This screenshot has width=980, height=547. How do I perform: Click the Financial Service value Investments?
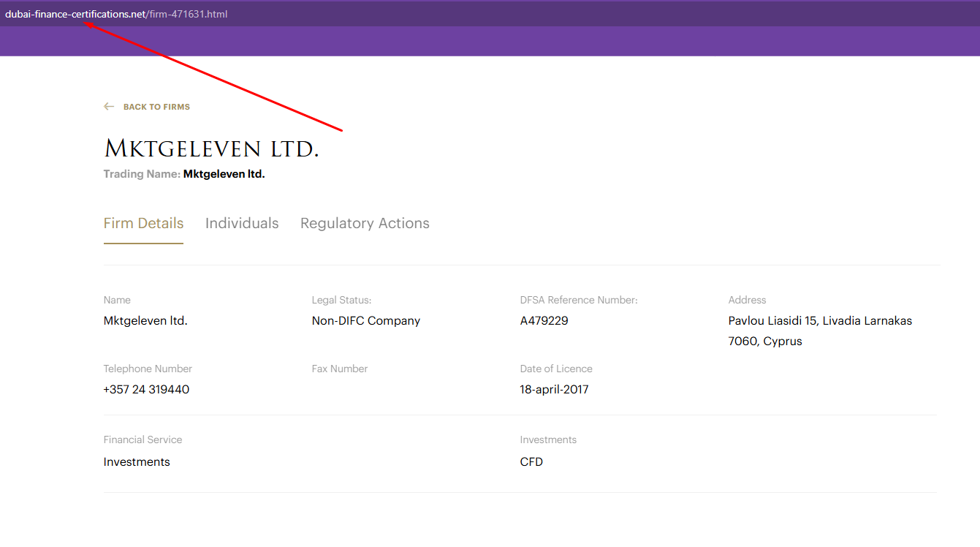click(x=137, y=461)
